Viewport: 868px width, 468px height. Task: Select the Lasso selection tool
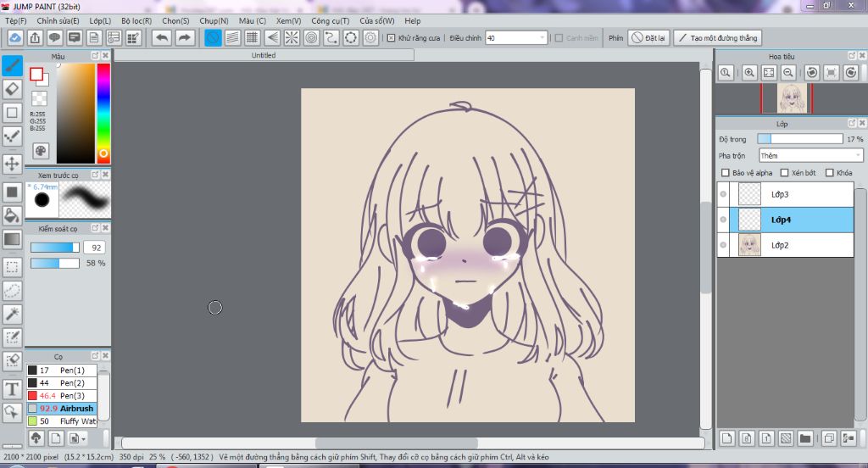[12, 290]
